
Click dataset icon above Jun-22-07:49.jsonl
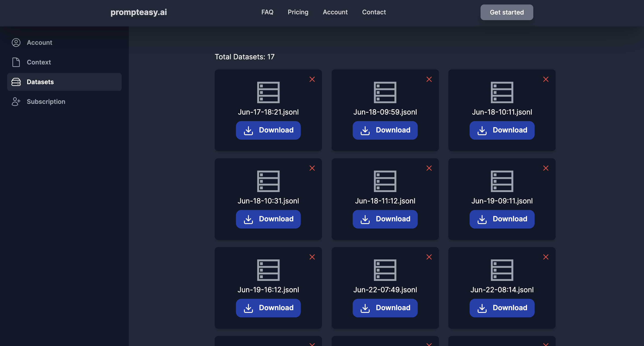pyautogui.click(x=385, y=270)
